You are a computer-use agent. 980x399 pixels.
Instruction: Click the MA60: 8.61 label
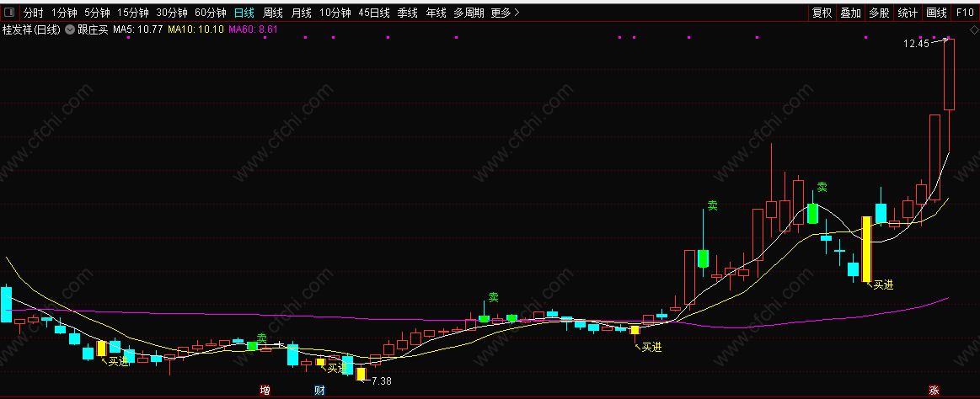click(253, 29)
